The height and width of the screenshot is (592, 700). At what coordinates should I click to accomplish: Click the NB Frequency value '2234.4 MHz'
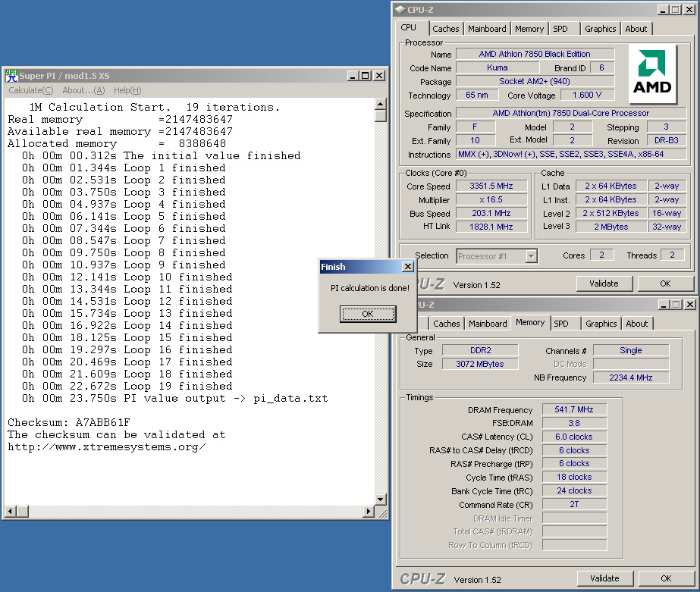tap(631, 377)
